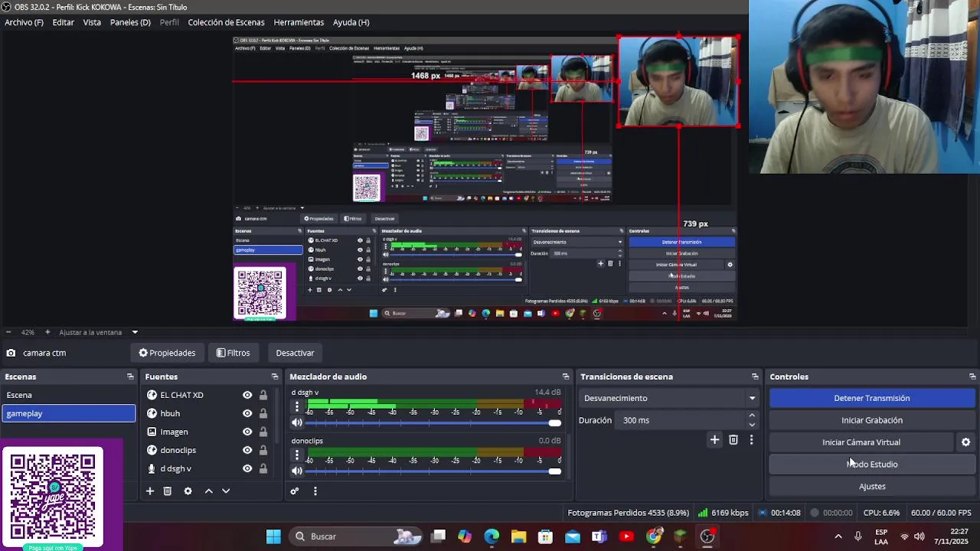
Task: Hide the d dsgh v source
Action: pyautogui.click(x=247, y=468)
